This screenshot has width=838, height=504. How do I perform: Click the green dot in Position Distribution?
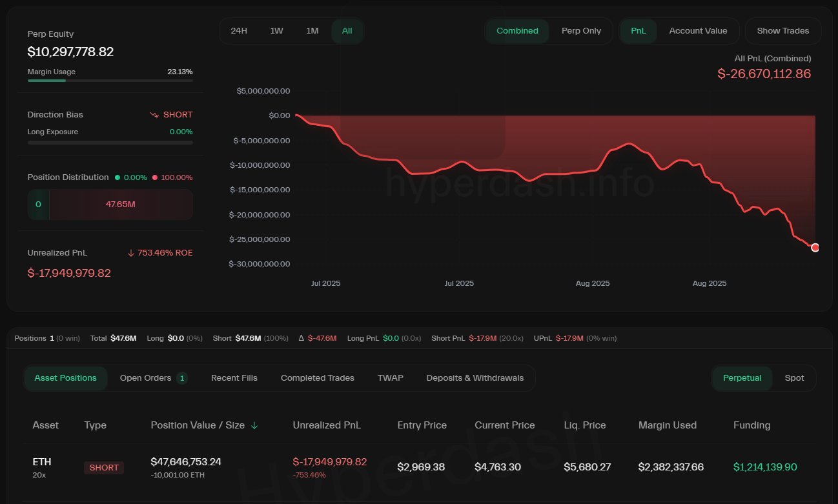click(118, 177)
